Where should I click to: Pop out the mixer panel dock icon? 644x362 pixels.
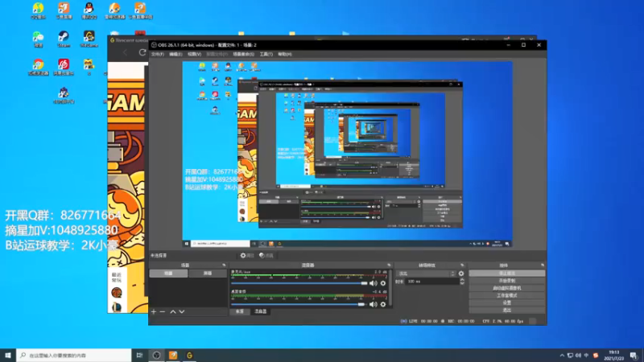point(389,265)
